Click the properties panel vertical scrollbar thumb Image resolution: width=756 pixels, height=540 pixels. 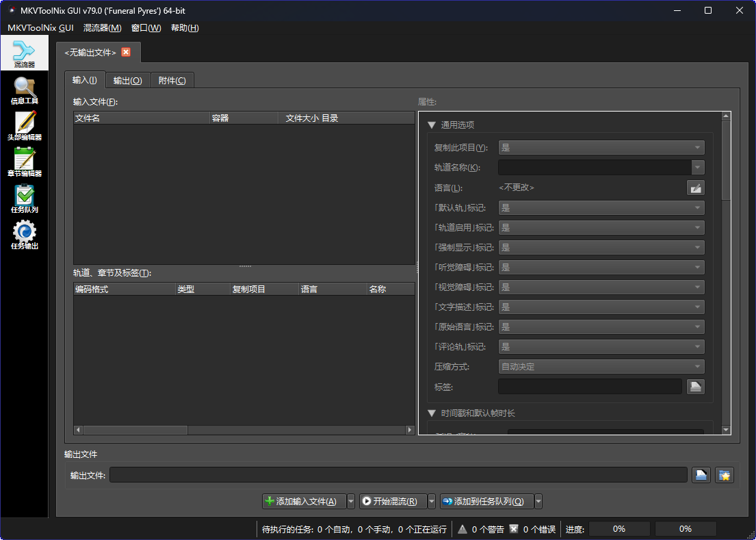click(x=726, y=161)
